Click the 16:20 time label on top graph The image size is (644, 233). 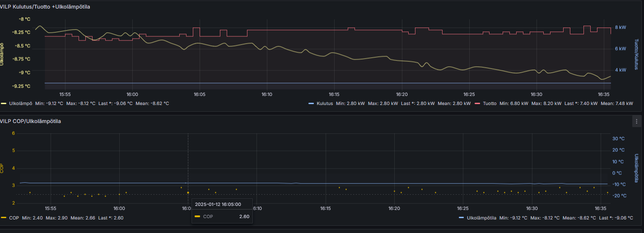(401, 95)
